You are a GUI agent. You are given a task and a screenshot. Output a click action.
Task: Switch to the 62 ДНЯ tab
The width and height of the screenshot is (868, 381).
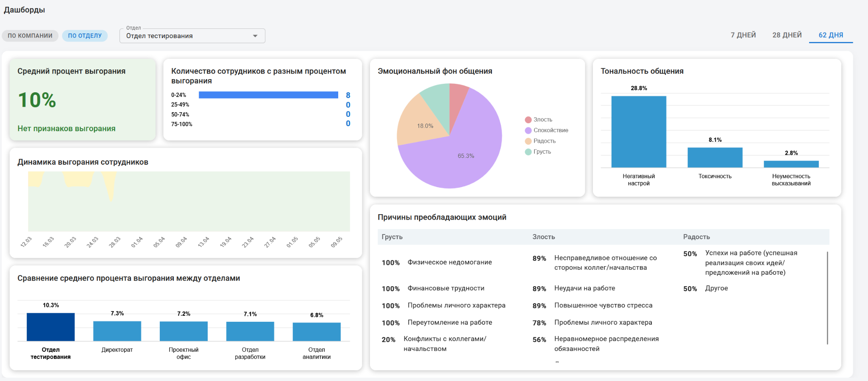pyautogui.click(x=831, y=35)
